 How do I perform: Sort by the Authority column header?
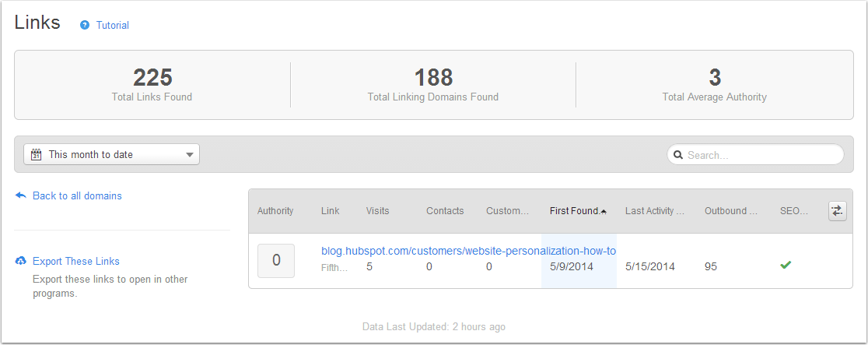point(275,210)
